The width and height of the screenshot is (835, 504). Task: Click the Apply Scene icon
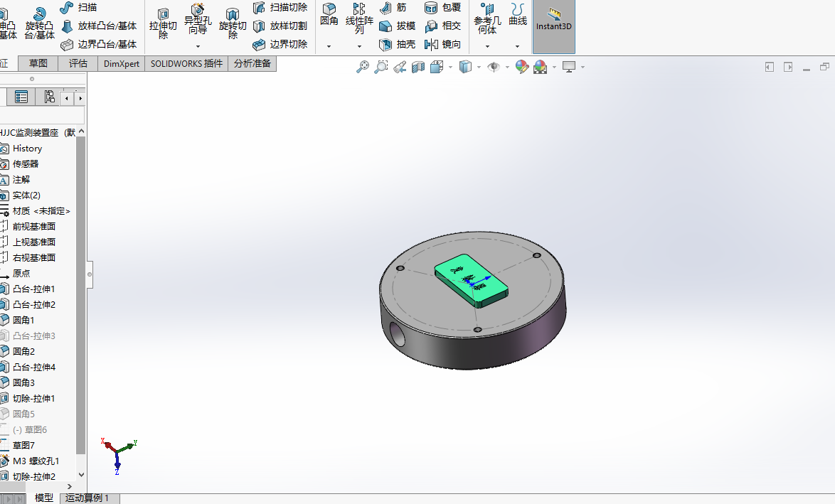click(x=540, y=67)
